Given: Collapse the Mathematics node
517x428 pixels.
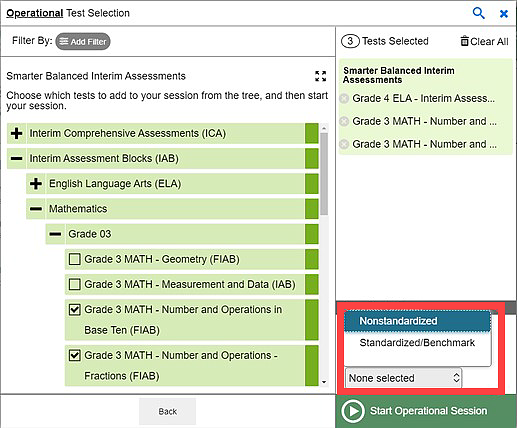Looking at the screenshot, I should click(36, 209).
